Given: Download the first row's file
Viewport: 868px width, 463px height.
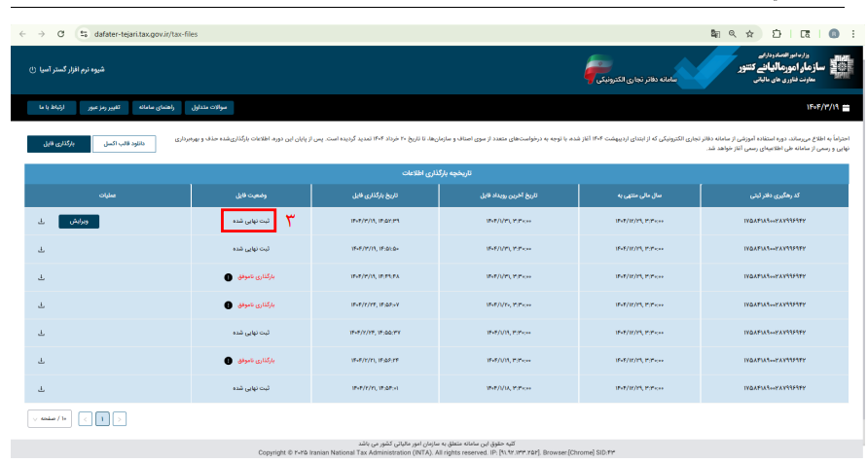Looking at the screenshot, I should [42, 221].
